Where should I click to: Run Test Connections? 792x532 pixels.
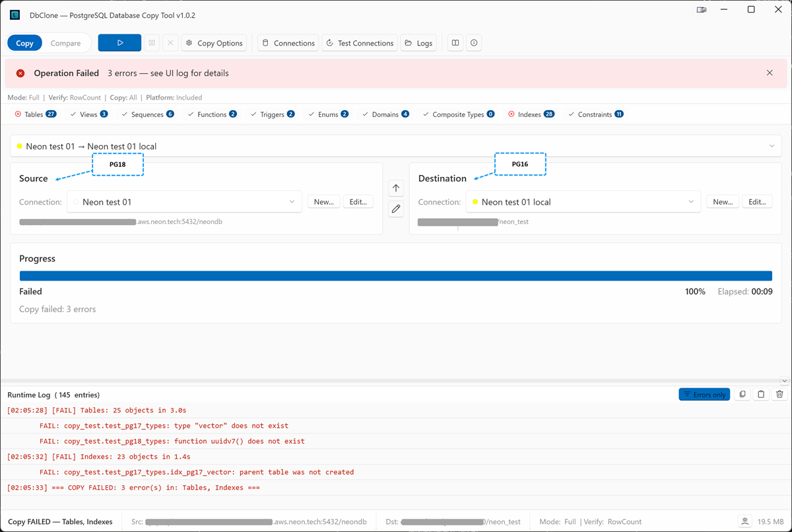pos(360,43)
